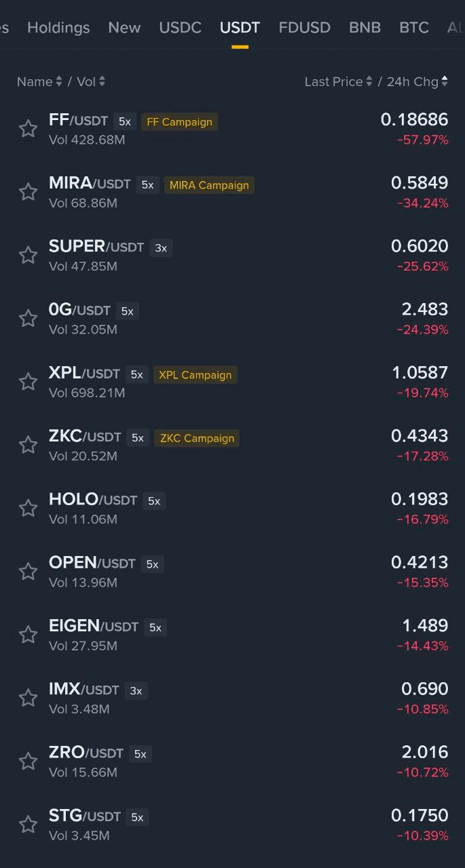Star the ZRO/USDT pair

[28, 761]
